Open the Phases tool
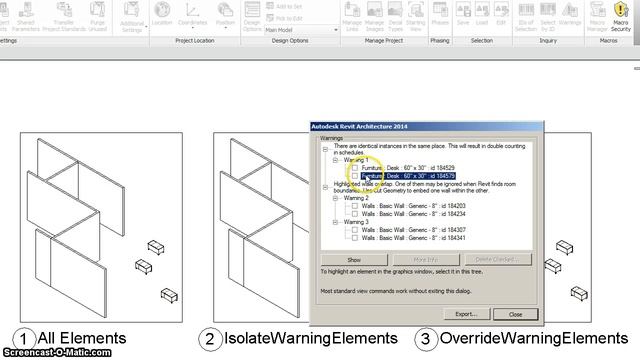 [x=440, y=14]
